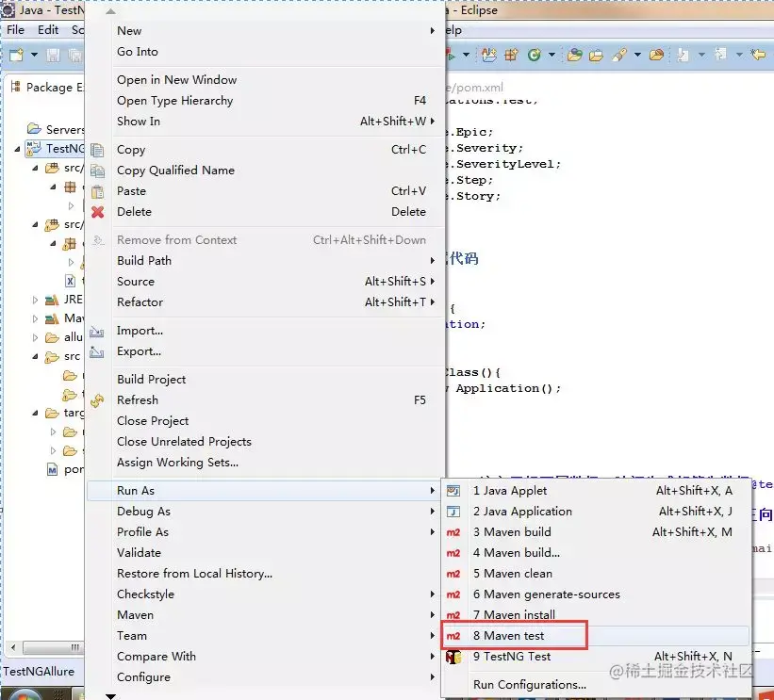Click the Package Explorer view icon
This screenshot has height=700, width=774.
point(16,87)
